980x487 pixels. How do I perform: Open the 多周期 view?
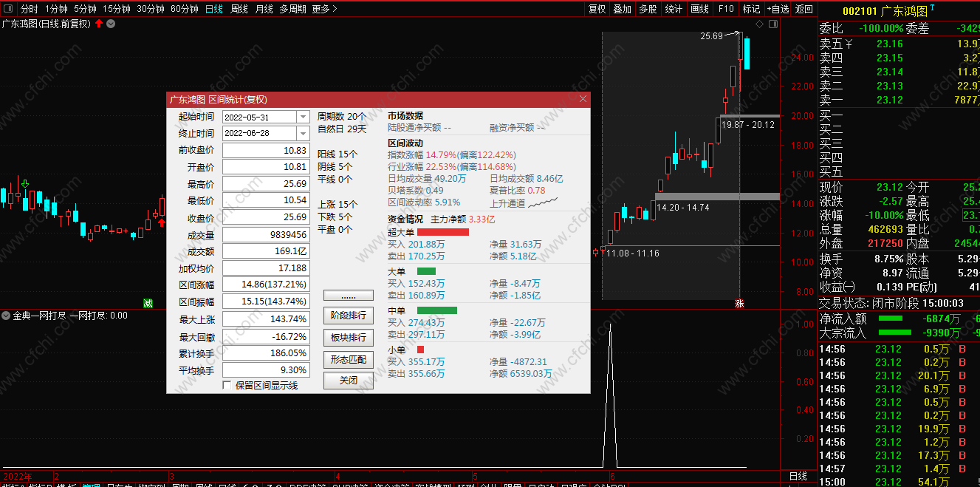coord(292,9)
